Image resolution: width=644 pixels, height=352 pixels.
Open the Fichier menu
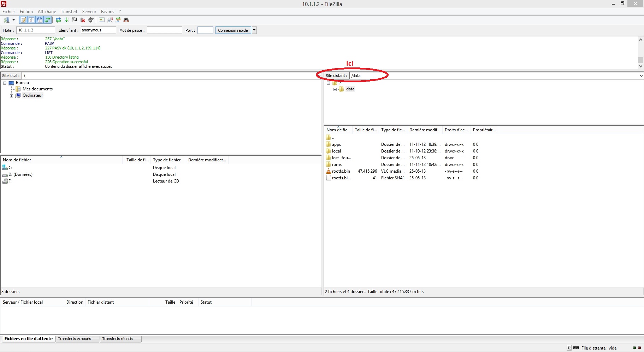click(9, 12)
